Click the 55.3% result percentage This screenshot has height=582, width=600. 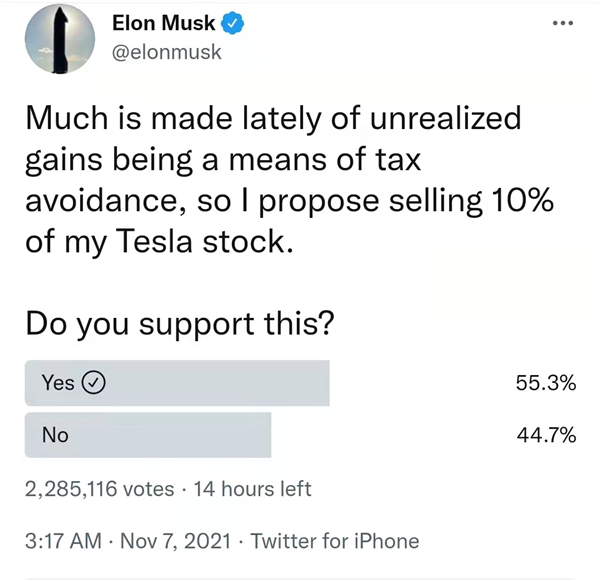point(546,383)
